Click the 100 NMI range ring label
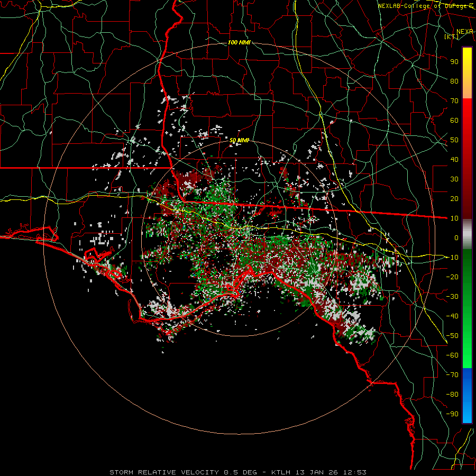 click(239, 42)
